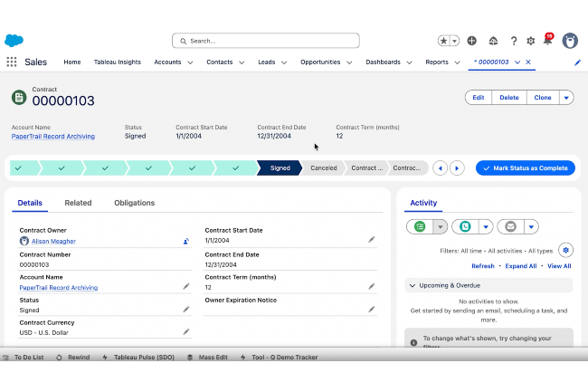Edit Account Name with pencil icon
Screen dimensions: 588x392
tap(186, 287)
